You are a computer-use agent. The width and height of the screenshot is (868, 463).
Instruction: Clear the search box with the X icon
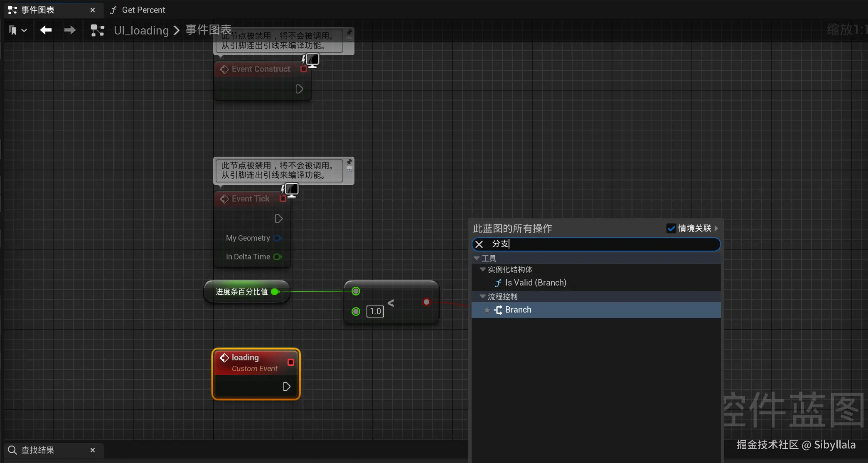click(479, 244)
